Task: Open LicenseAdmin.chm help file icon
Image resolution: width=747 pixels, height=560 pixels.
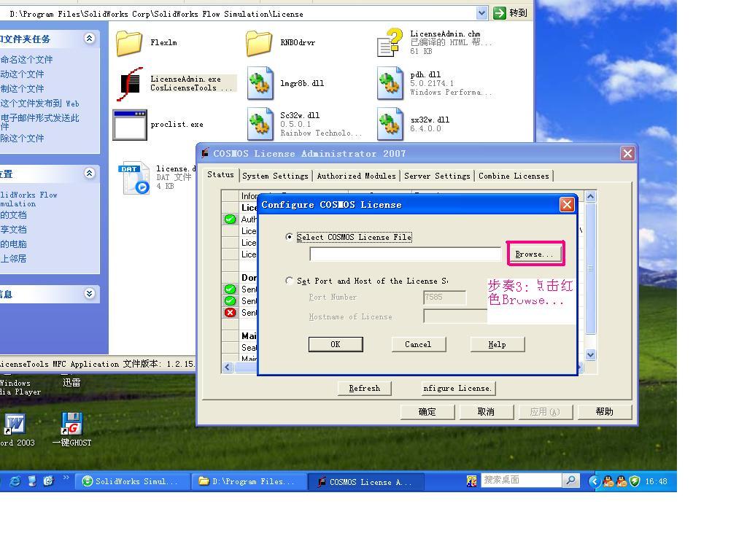Action: 390,43
